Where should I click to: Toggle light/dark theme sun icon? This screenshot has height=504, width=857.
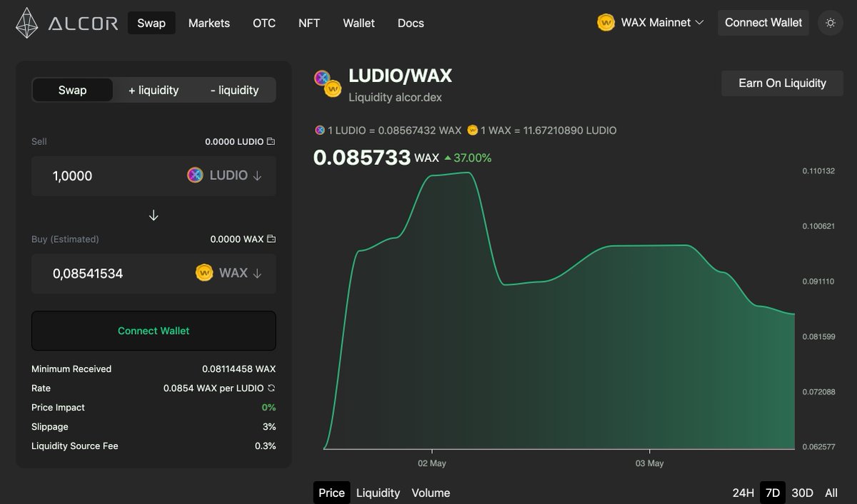pyautogui.click(x=830, y=23)
